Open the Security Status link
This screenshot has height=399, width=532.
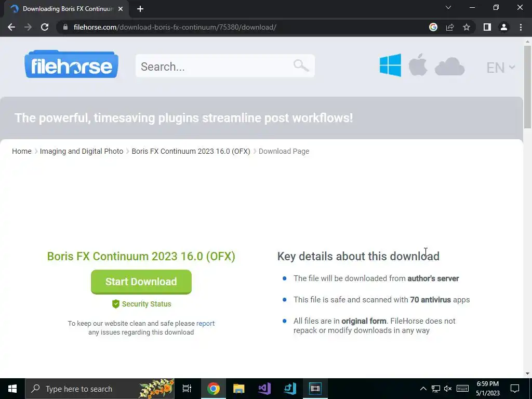point(141,304)
